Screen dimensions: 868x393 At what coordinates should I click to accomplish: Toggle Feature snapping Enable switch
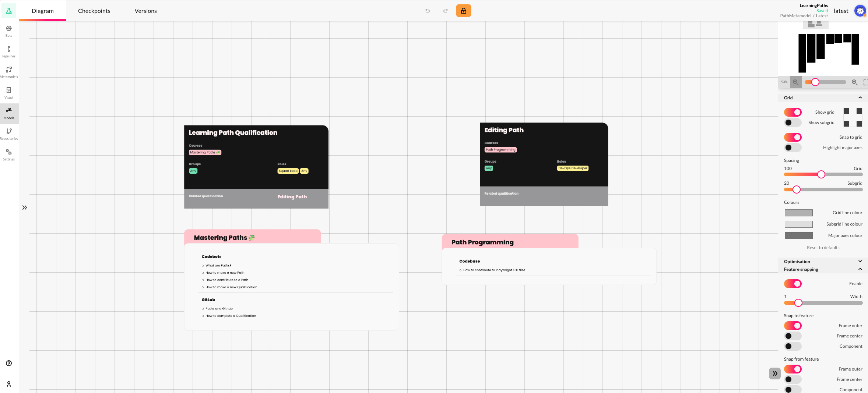(x=793, y=284)
